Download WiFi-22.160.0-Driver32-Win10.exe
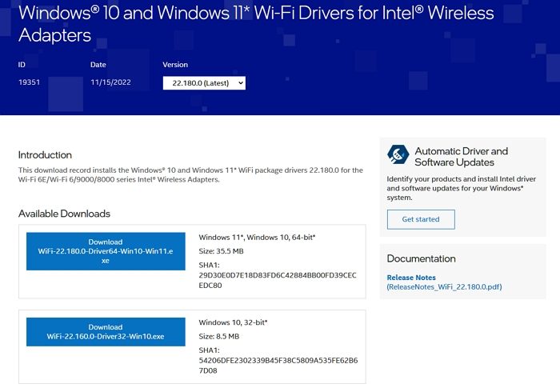Image resolution: width=560 pixels, height=392 pixels. (106, 332)
